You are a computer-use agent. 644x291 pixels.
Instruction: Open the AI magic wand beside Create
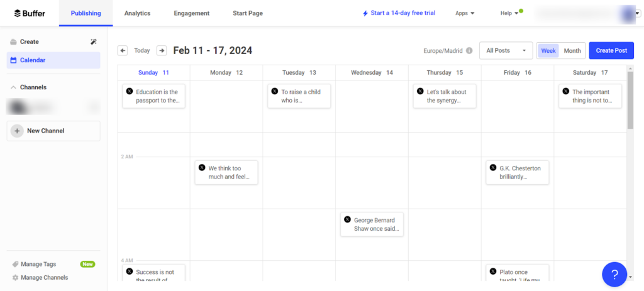[x=94, y=42]
